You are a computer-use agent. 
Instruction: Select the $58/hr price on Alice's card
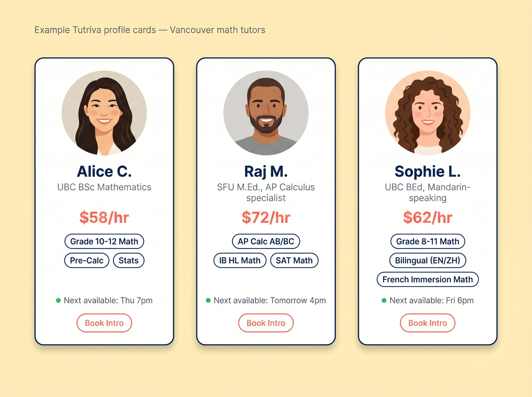(104, 217)
